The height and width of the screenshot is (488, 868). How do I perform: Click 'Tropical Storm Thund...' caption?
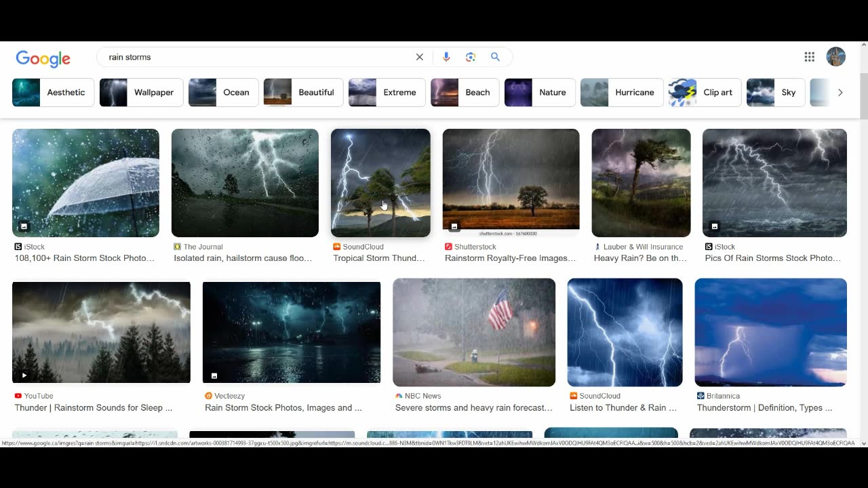click(x=379, y=258)
